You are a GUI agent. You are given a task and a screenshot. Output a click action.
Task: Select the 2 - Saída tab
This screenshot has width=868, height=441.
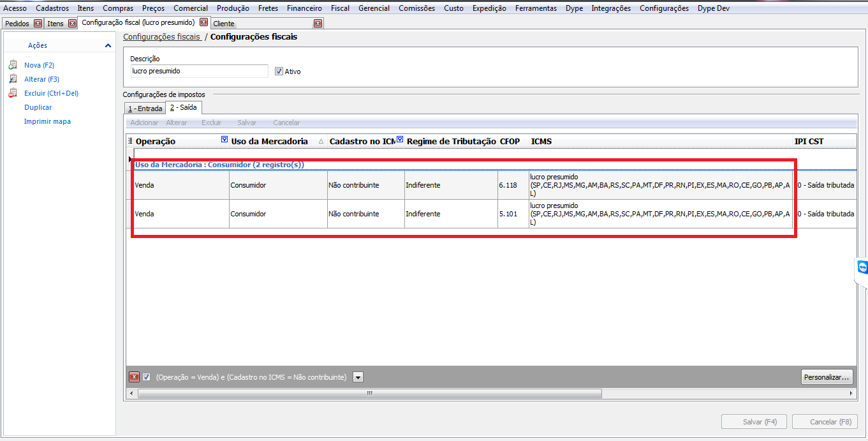point(183,107)
